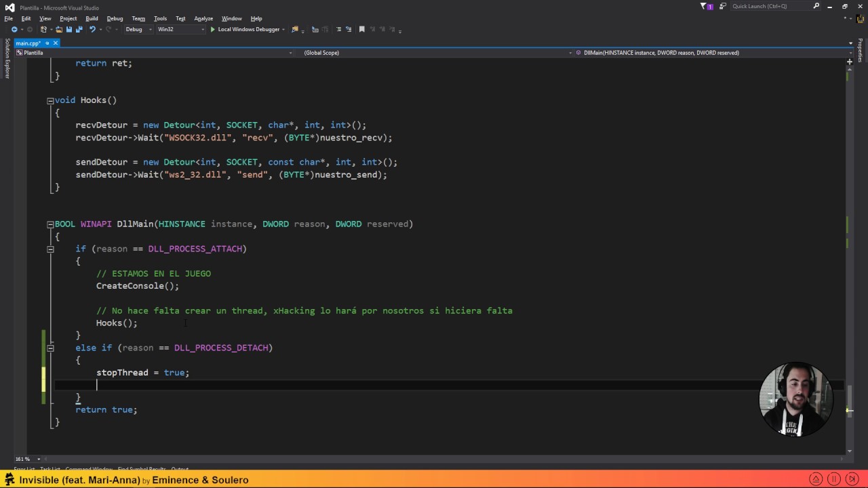
Task: Collapse the DLL_PROCESS_ATTACH if block
Action: [x=50, y=249]
